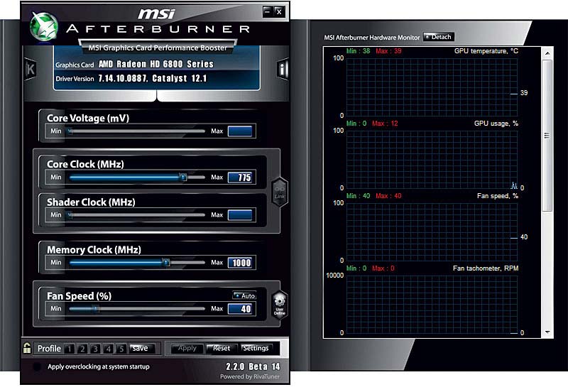Detach the Hardware Monitor panel

[438, 37]
